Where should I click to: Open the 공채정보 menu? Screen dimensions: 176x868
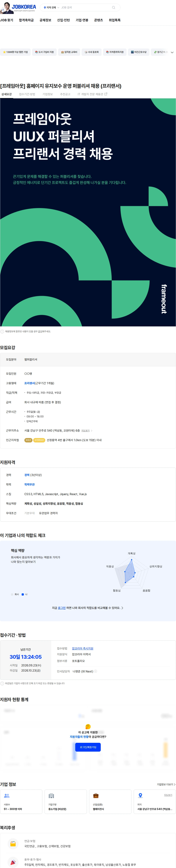45,20
